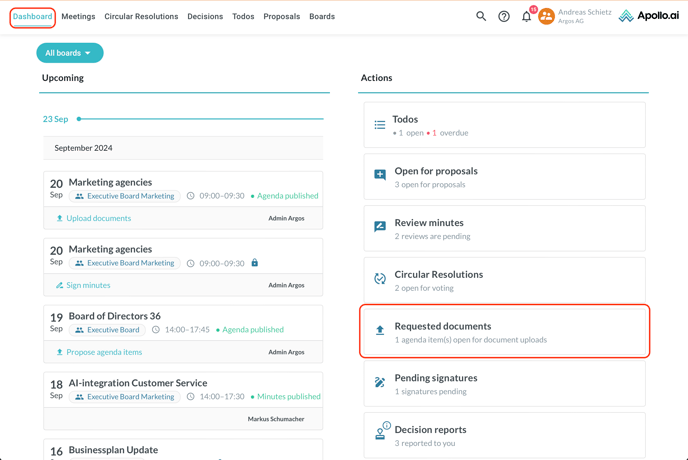Switch to the Meetings tab
Viewport: 688px width, 460px height.
(x=78, y=17)
